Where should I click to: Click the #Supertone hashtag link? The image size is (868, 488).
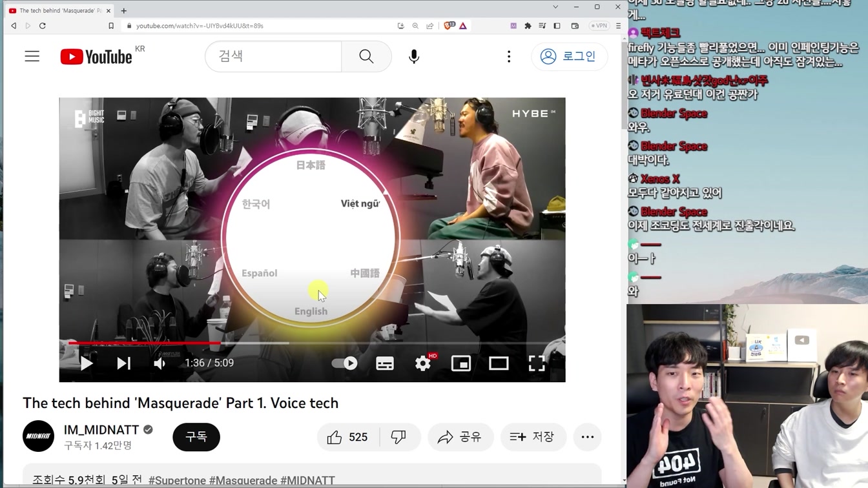pos(177,481)
